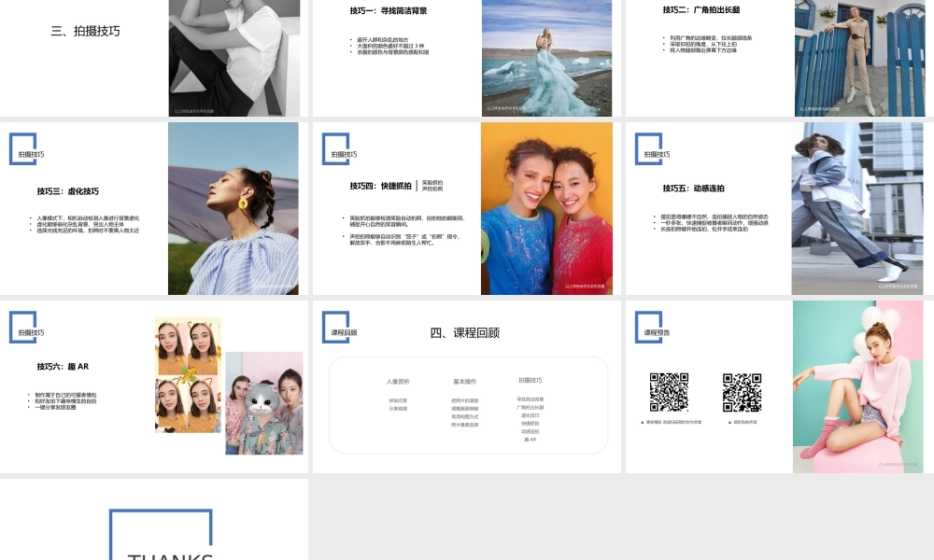Select the cat-face AR sticker group photo
Image resolution: width=934 pixels, height=560 pixels.
point(263,403)
